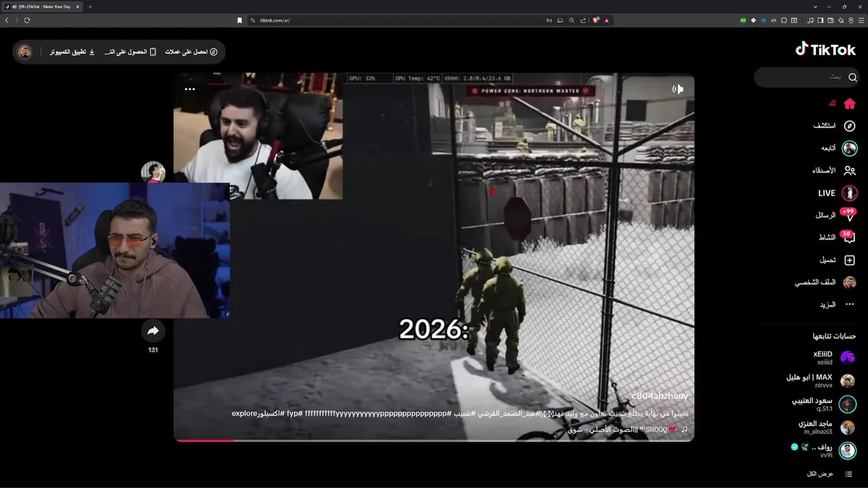Click Get Coins (احصل على عملات) button
Image resolution: width=868 pixels, height=488 pixels.
pyautogui.click(x=191, y=52)
